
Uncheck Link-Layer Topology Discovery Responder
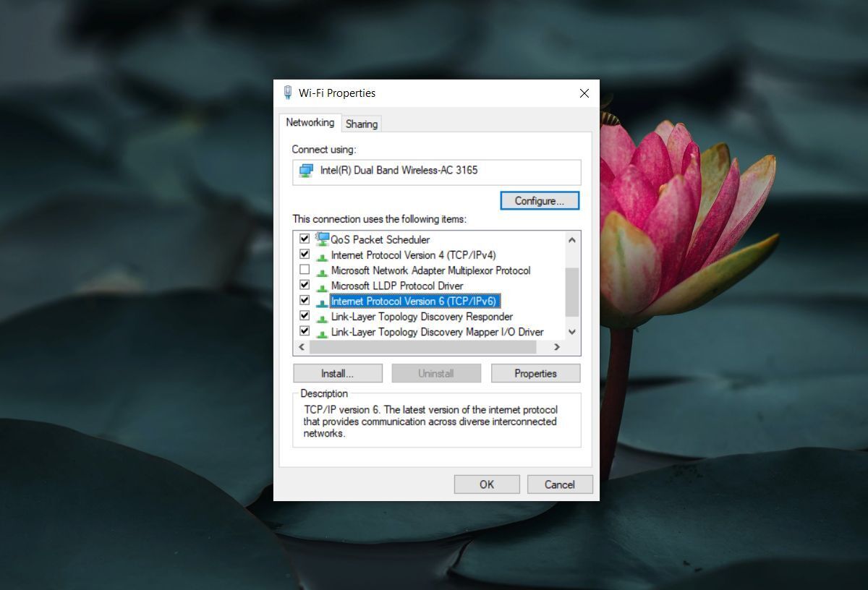305,316
